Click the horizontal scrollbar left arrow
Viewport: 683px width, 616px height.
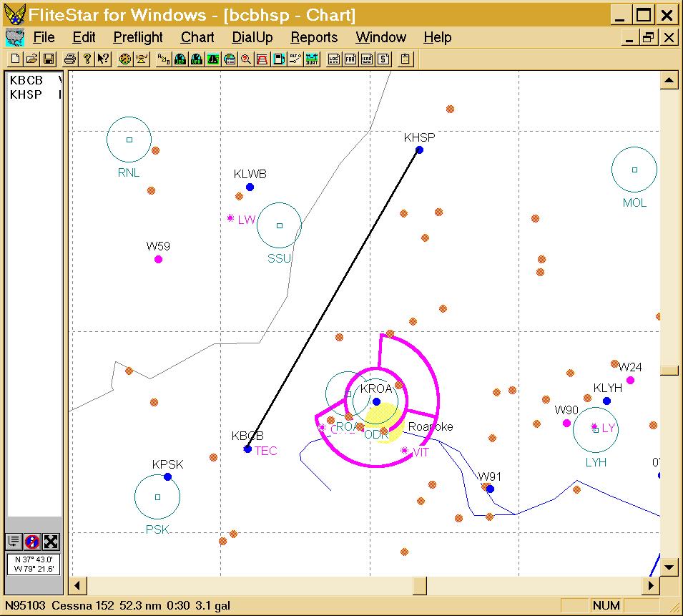[77, 585]
